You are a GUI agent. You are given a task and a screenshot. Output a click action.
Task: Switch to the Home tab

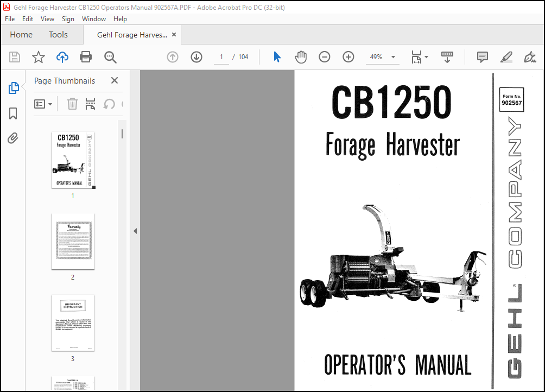click(x=21, y=35)
